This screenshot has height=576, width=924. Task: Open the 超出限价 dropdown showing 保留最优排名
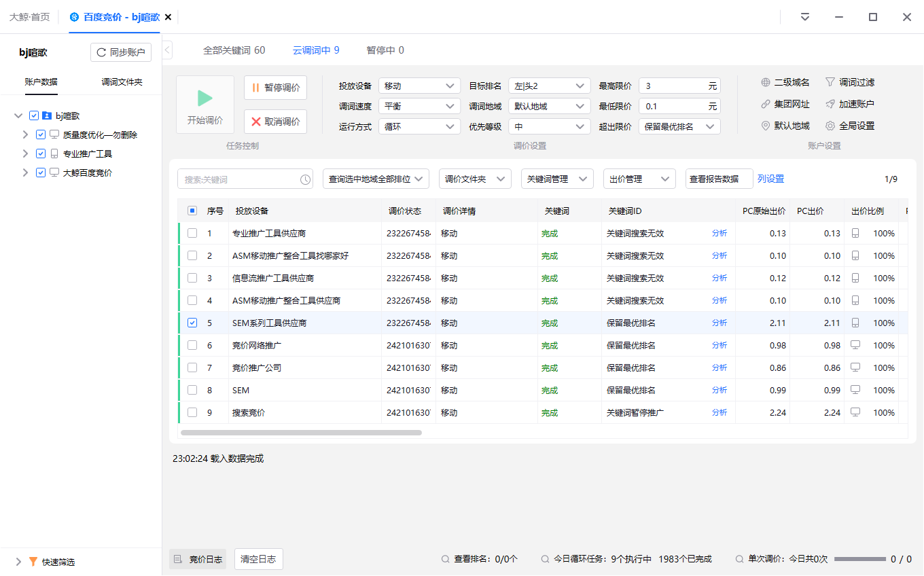[679, 126]
